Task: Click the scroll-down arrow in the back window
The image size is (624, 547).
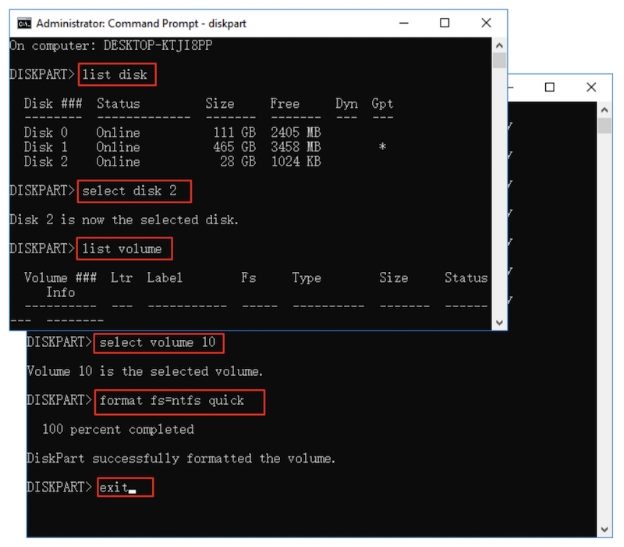Action: [x=605, y=529]
